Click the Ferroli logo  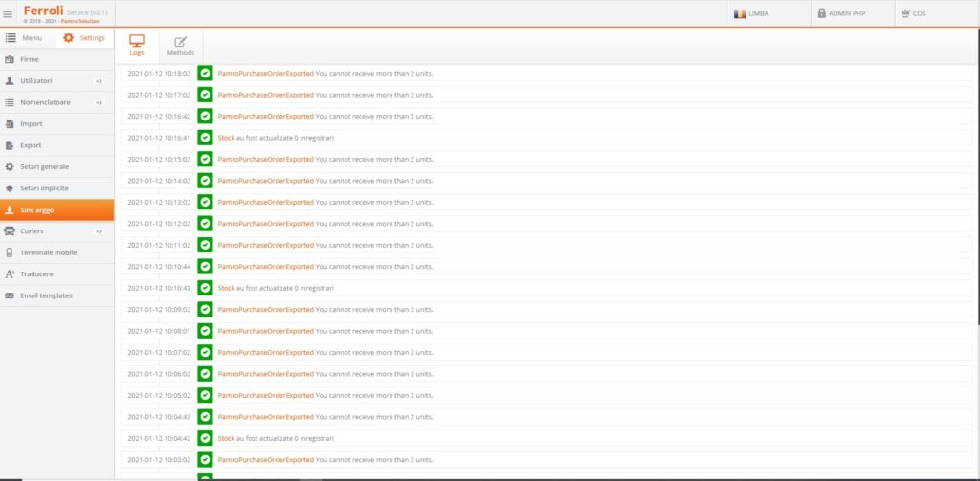[43, 10]
